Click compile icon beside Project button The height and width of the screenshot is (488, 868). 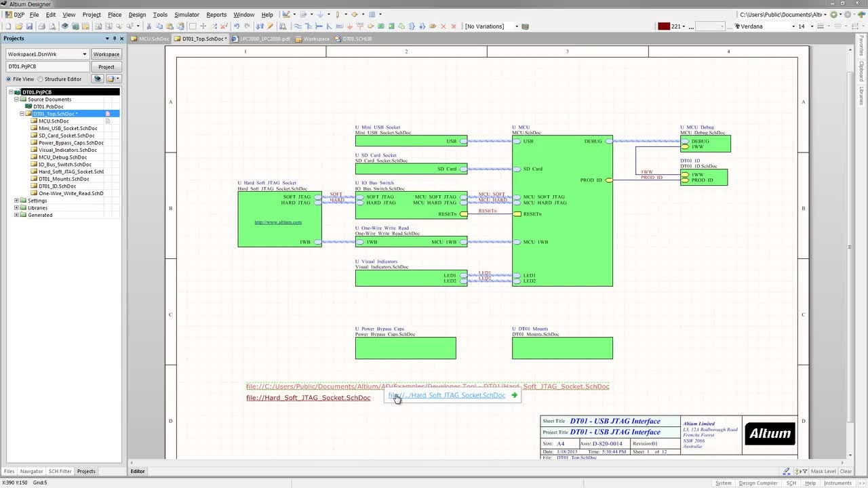98,79
